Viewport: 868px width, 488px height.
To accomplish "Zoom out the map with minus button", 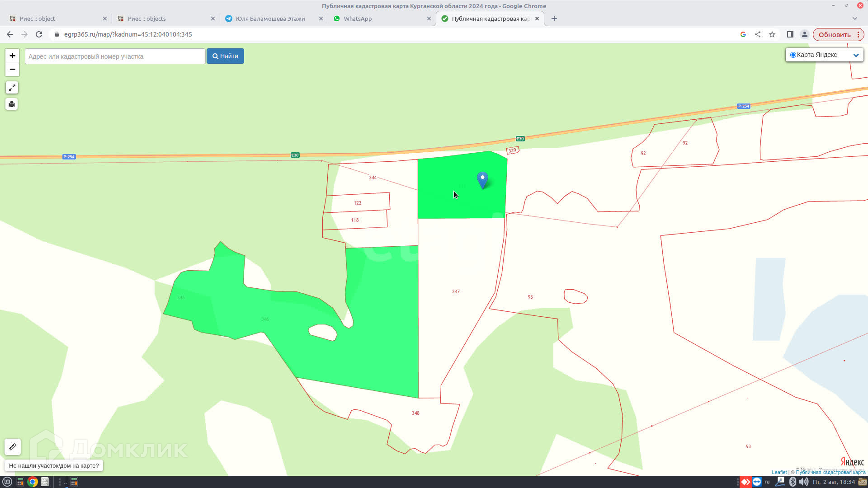I will coord(12,69).
